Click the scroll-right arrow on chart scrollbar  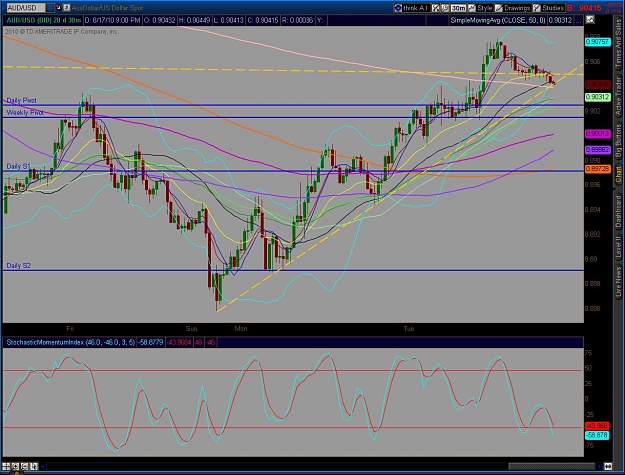599,466
